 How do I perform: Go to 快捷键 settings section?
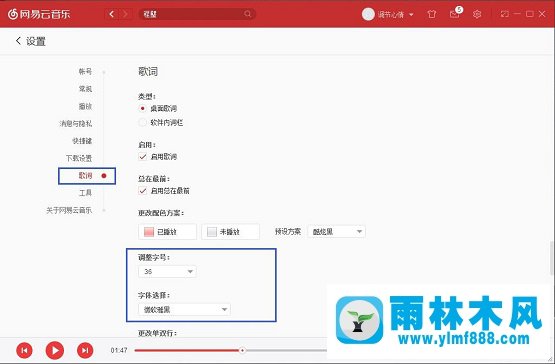pyautogui.click(x=82, y=141)
